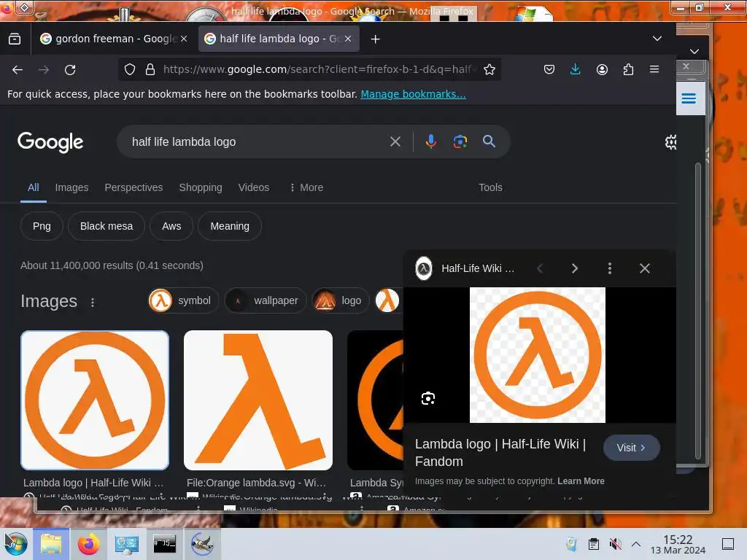The width and height of the screenshot is (747, 560).
Task: Unmute audio via the volume tray icon
Action: pos(615,544)
